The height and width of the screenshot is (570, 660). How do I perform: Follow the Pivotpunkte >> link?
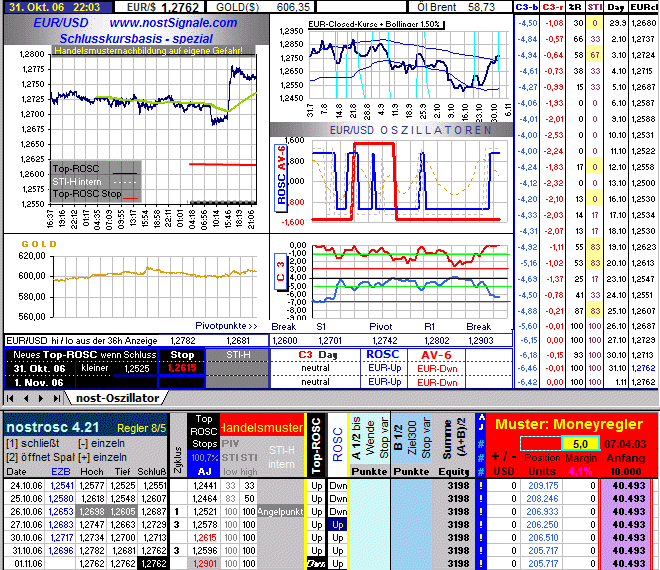tap(226, 326)
